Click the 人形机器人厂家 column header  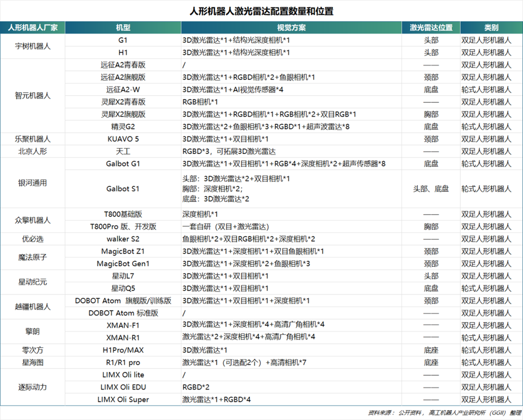33,28
